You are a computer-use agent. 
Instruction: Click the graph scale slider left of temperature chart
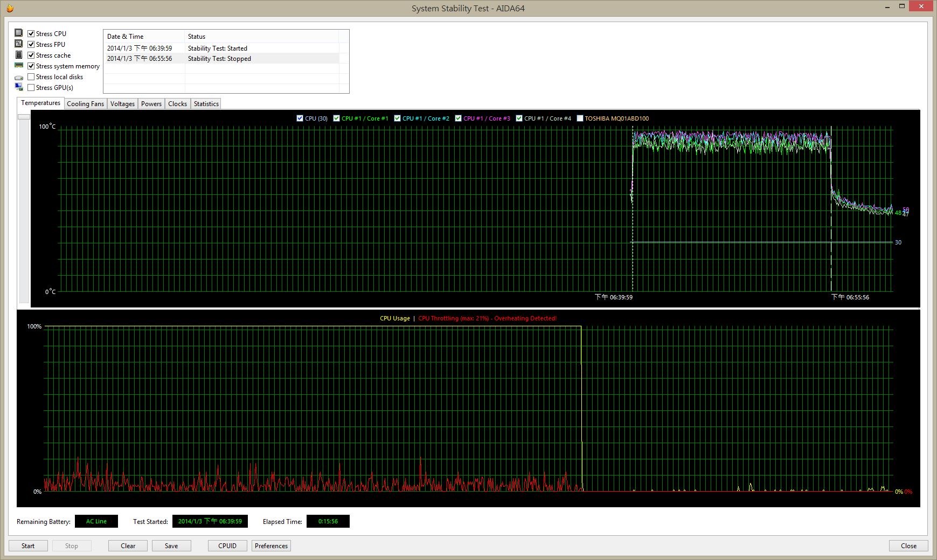pyautogui.click(x=24, y=116)
